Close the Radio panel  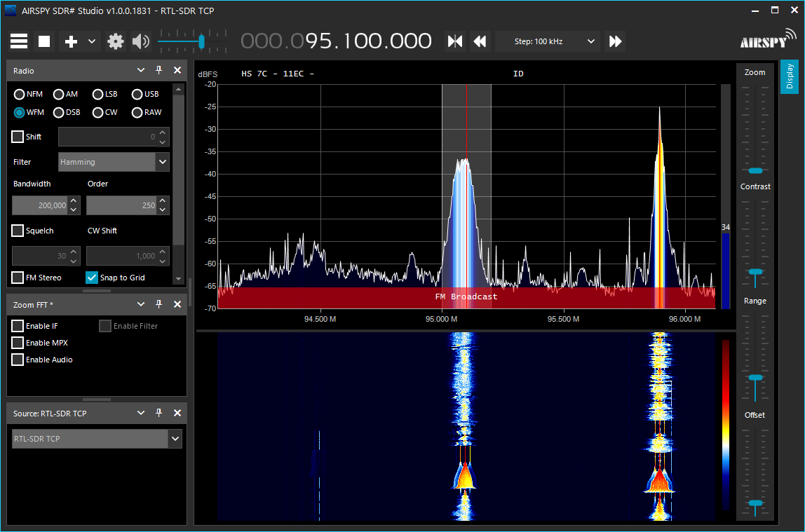coord(177,70)
